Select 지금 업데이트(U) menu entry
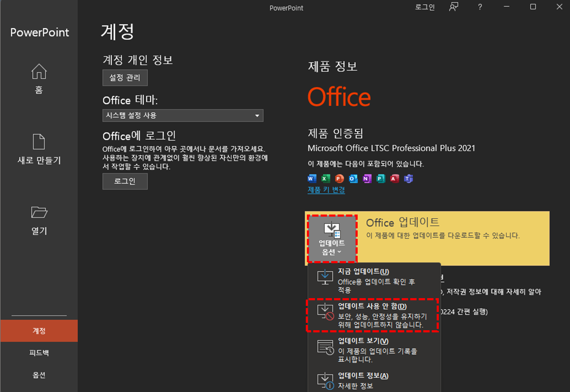 pyautogui.click(x=374, y=280)
